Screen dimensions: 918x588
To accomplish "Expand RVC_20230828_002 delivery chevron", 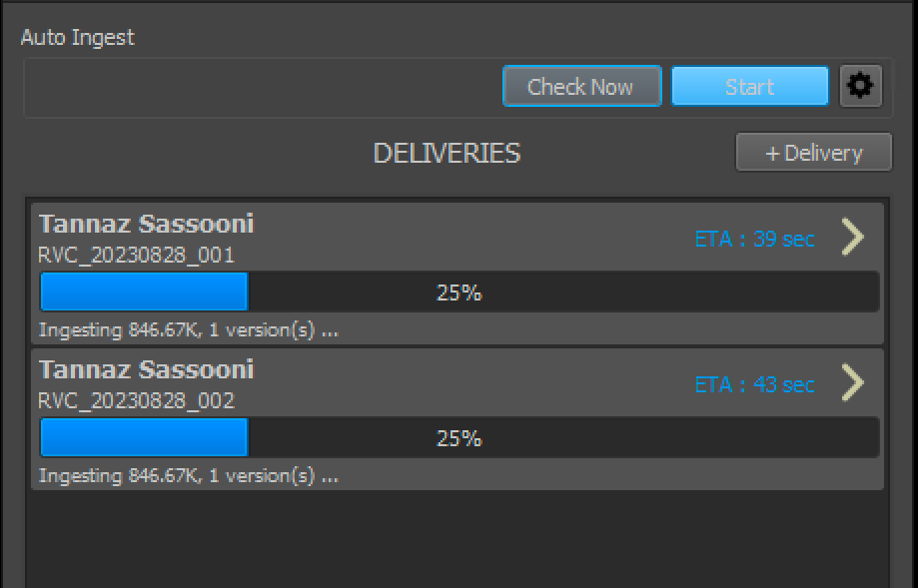I will 853,382.
